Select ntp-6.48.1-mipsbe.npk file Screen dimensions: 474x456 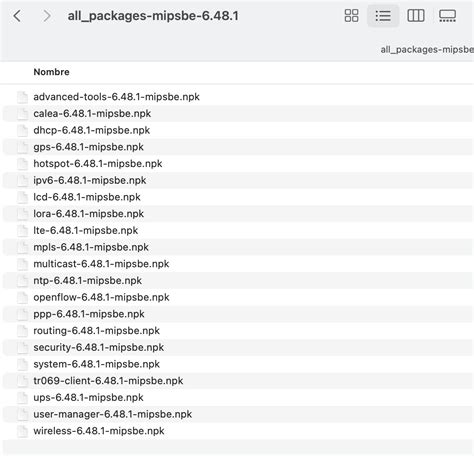point(87,281)
